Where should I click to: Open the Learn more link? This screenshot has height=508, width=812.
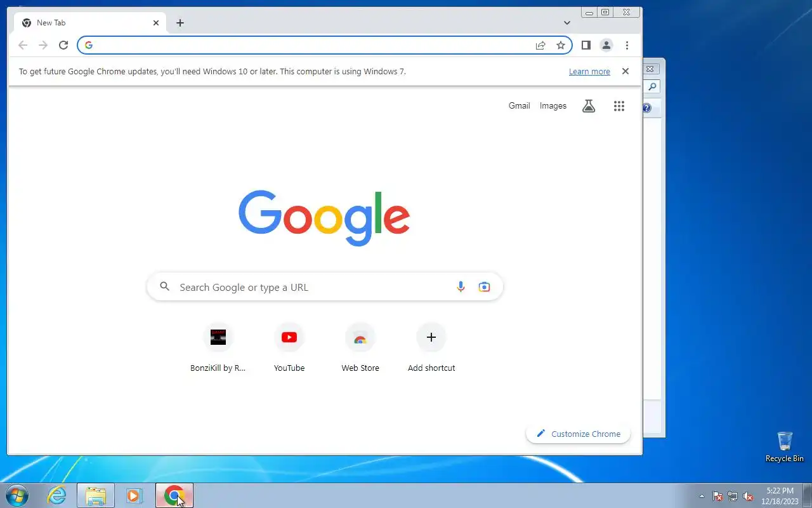589,72
